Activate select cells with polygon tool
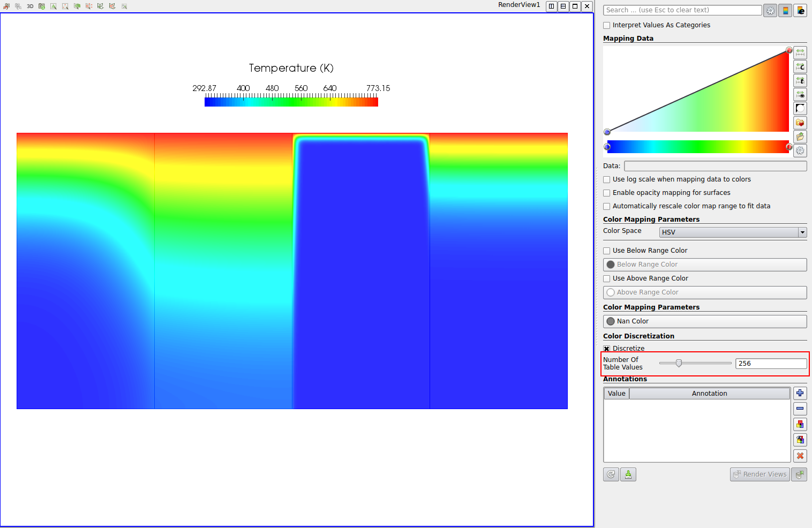The height and width of the screenshot is (528, 812). click(x=101, y=6)
